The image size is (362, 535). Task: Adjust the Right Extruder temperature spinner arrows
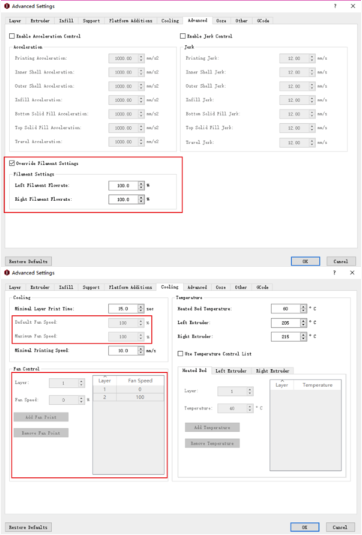click(303, 336)
